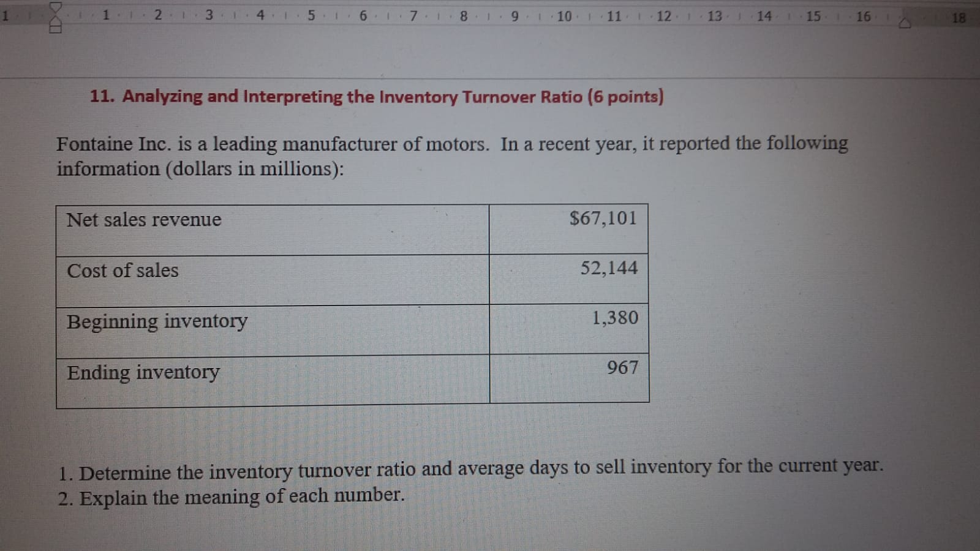Click the line starting "1. Determine the inventory"
This screenshot has width=980, height=551.
click(472, 470)
